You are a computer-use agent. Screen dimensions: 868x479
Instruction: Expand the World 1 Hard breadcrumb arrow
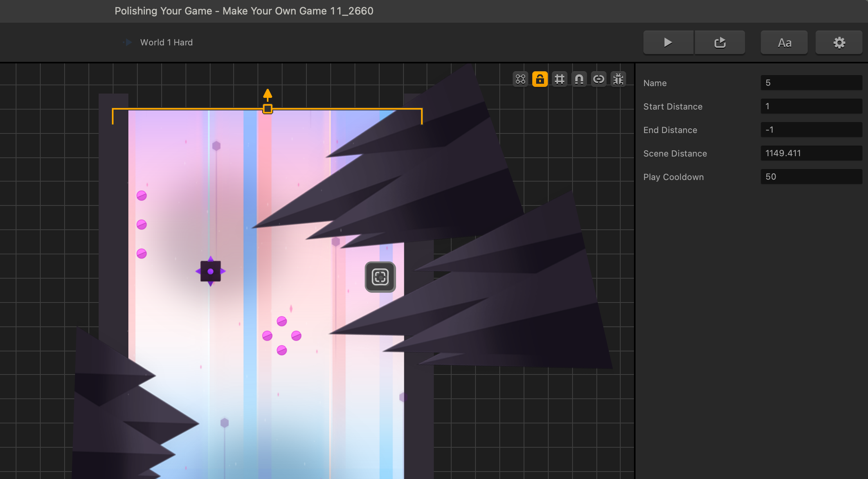pyautogui.click(x=128, y=42)
